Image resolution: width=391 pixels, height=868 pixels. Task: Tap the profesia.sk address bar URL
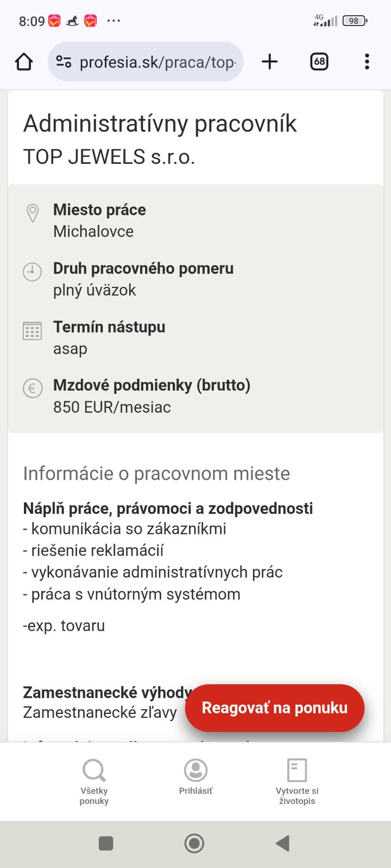pyautogui.click(x=157, y=62)
